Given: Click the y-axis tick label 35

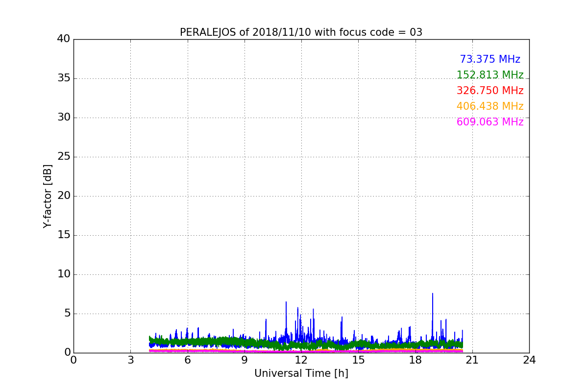Looking at the screenshot, I should click(x=64, y=78).
